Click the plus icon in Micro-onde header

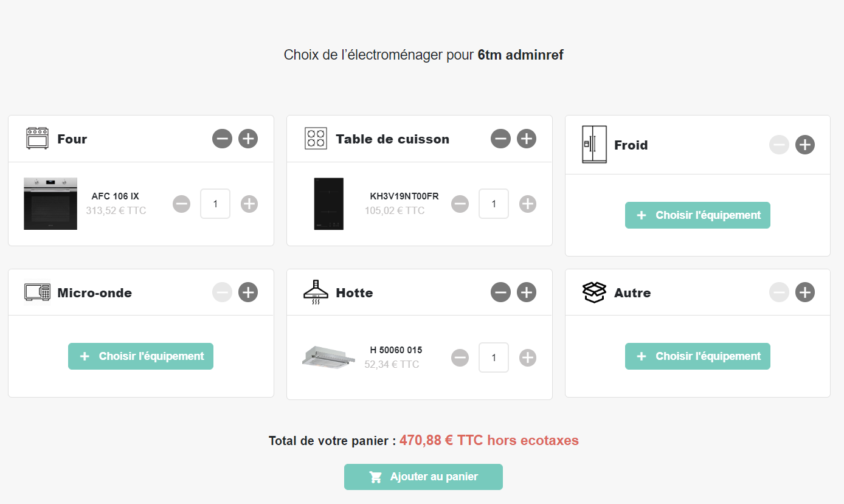pyautogui.click(x=247, y=292)
